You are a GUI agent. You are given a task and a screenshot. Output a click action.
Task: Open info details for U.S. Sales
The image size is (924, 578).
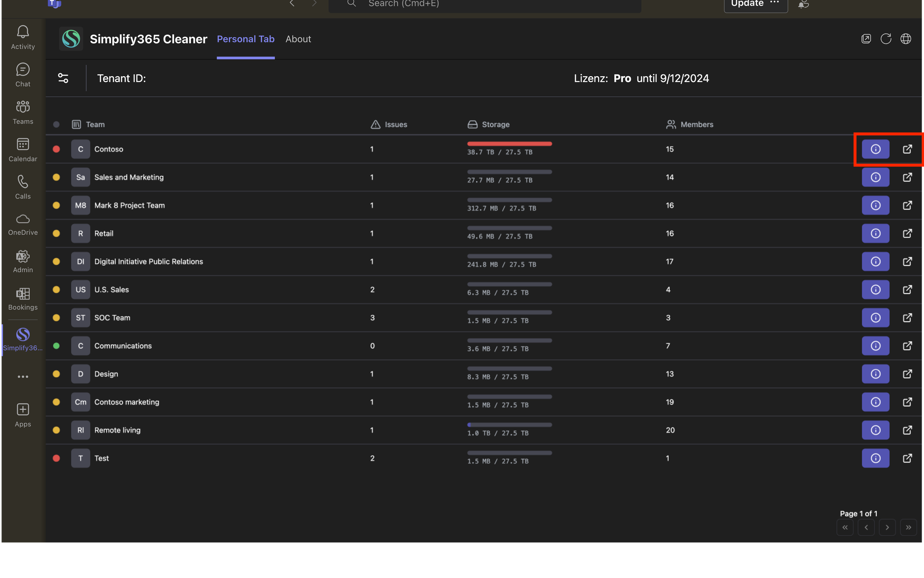click(x=875, y=290)
